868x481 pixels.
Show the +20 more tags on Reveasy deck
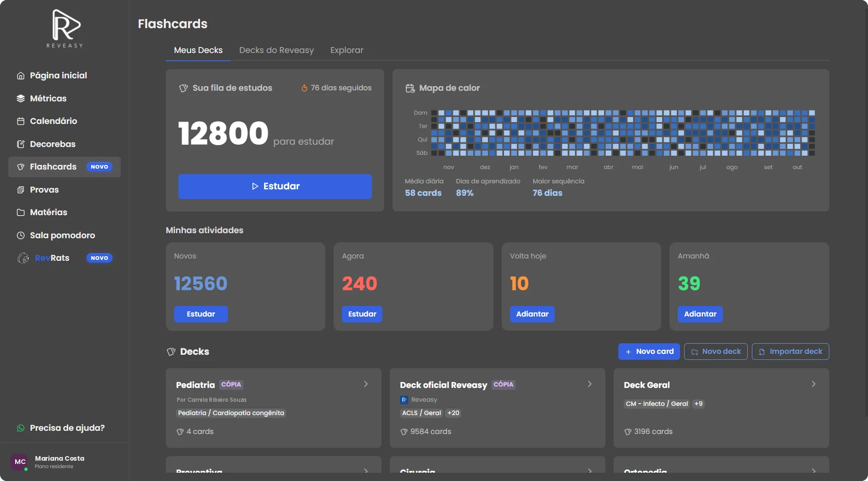coord(453,413)
